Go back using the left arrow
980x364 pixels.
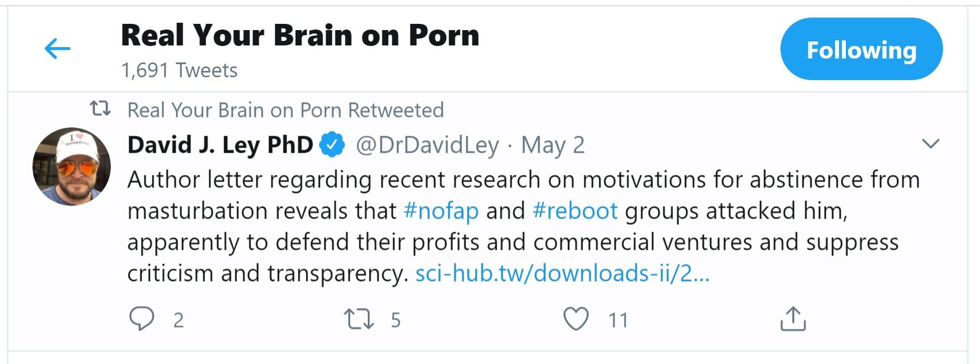[57, 49]
